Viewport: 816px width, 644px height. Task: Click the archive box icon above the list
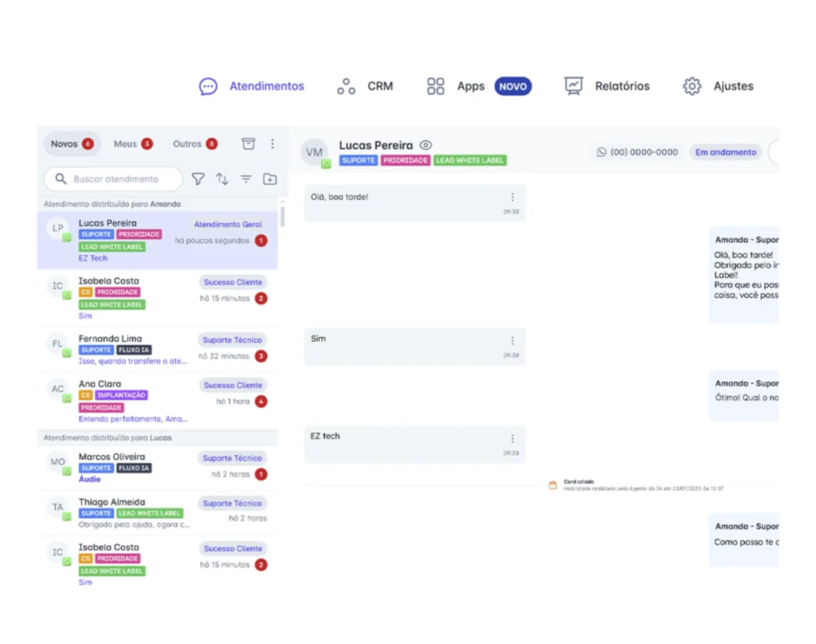coord(249,143)
